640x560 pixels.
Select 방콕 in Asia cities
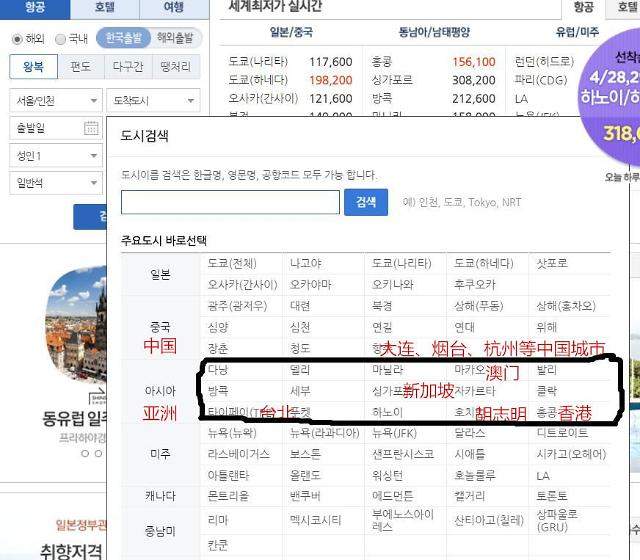(x=218, y=391)
